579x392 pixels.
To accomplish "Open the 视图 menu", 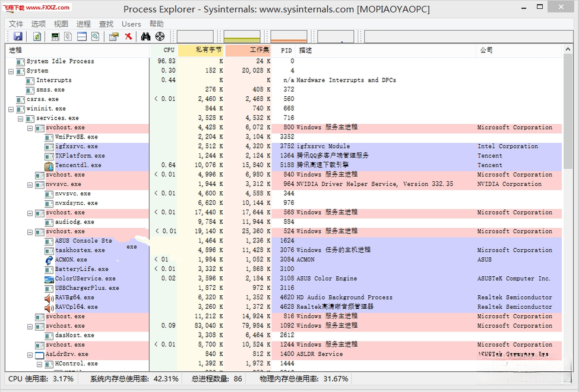I will [61, 24].
